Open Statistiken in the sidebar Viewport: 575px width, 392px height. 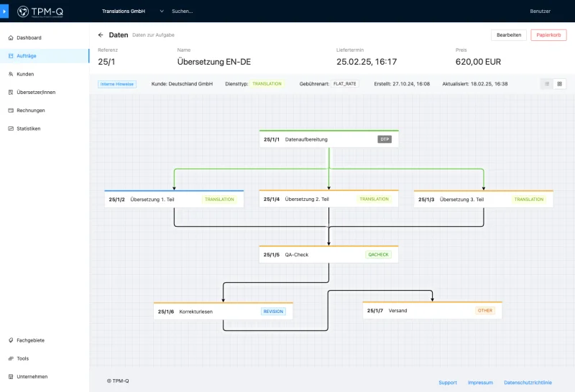click(x=29, y=129)
